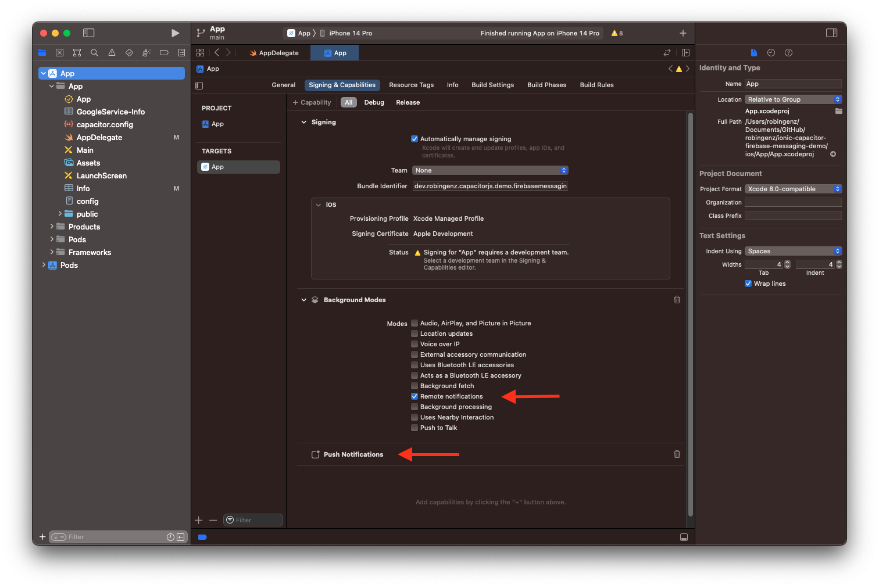
Task: Click the yellow warnings badge in activity bar
Action: [x=616, y=33]
